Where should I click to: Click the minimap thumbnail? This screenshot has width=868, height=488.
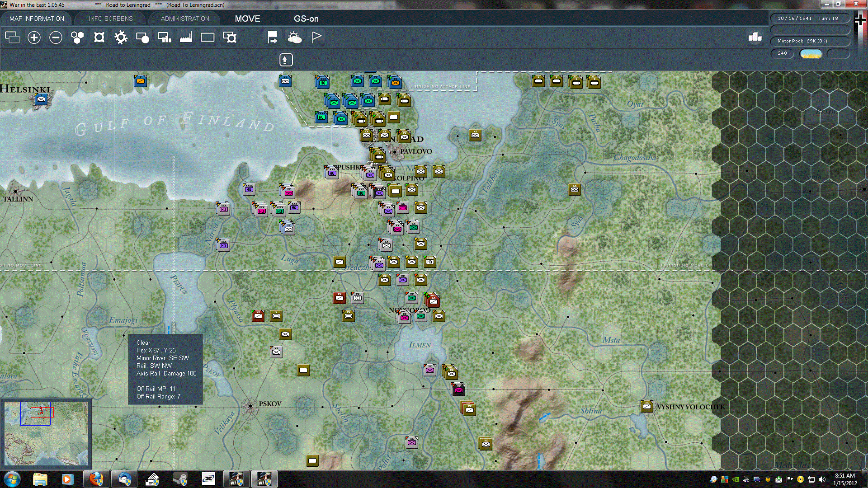point(46,434)
